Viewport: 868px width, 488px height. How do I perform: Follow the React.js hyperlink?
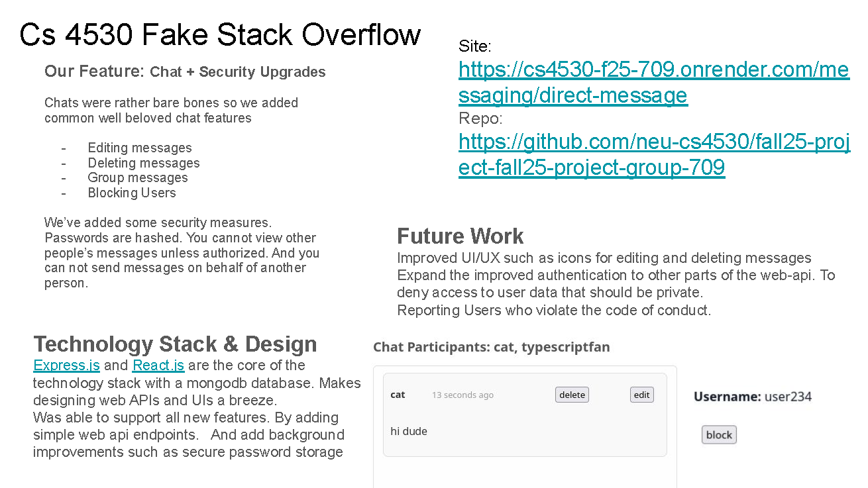click(x=158, y=366)
